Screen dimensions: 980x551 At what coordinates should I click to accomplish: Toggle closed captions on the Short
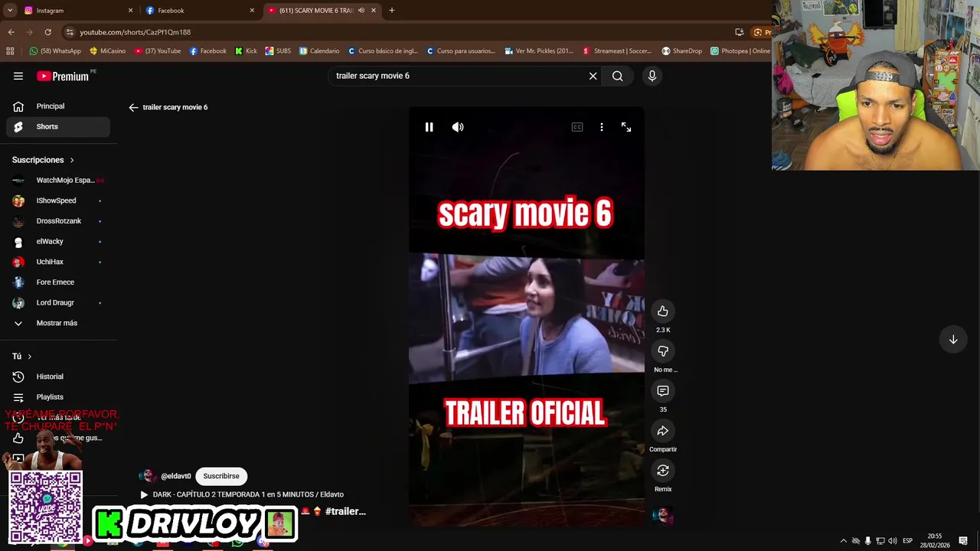(577, 127)
